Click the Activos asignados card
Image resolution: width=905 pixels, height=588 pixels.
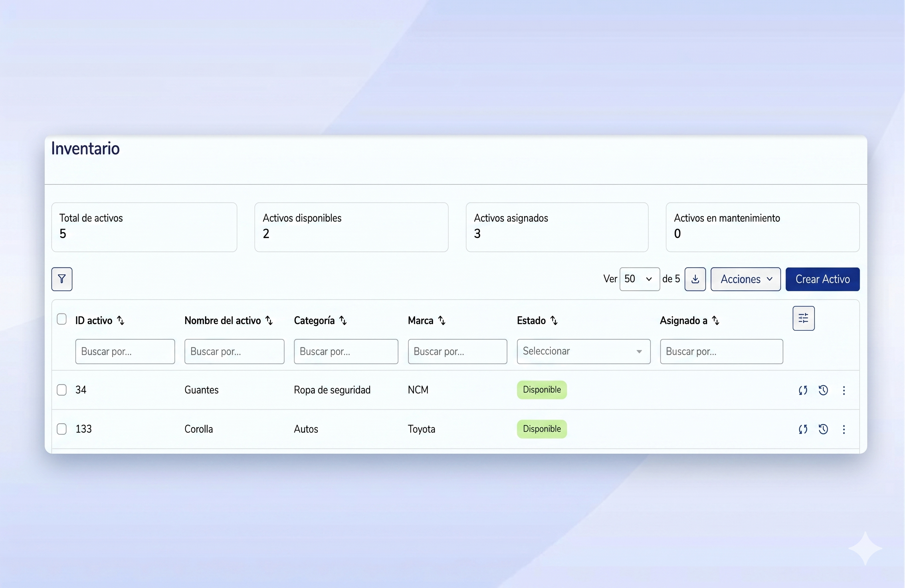(557, 227)
